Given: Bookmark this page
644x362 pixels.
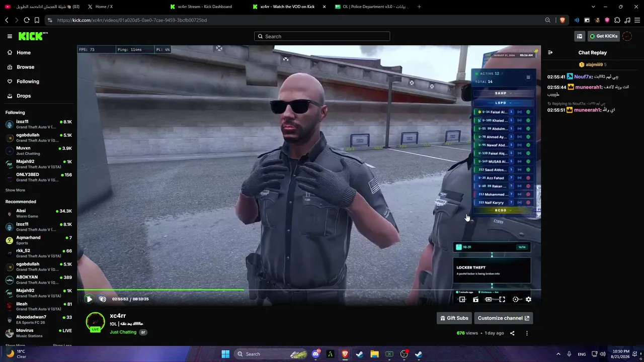Looking at the screenshot, I should click(37, 20).
